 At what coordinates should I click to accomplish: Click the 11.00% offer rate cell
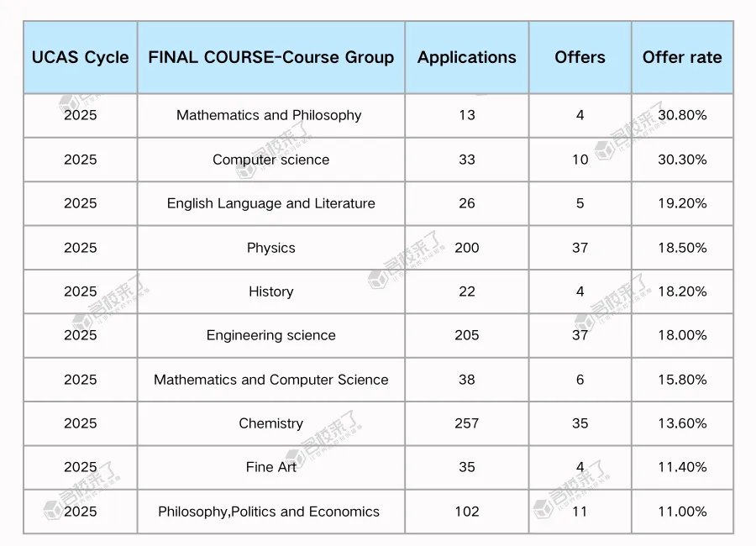click(x=682, y=512)
